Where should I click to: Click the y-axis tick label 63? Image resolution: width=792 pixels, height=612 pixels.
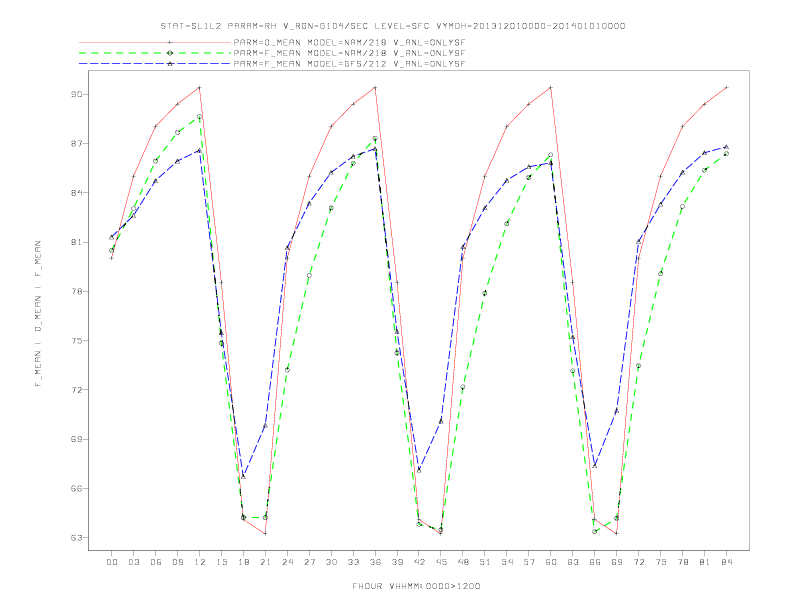[76, 538]
